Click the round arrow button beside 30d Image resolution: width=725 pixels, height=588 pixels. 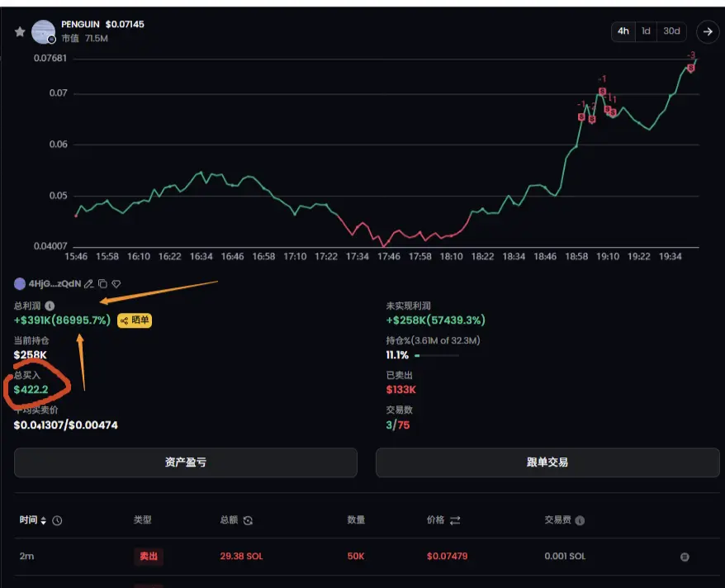pyautogui.click(x=708, y=31)
